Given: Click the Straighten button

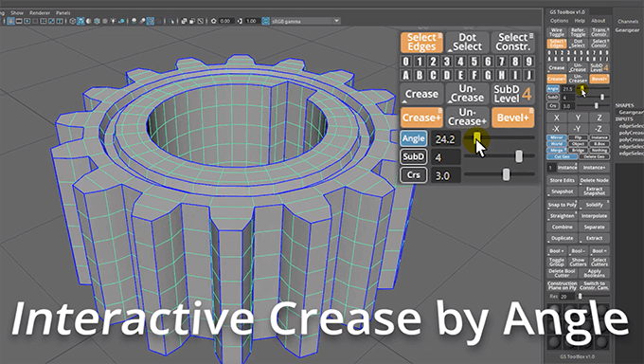Looking at the screenshot, I should click(563, 216).
